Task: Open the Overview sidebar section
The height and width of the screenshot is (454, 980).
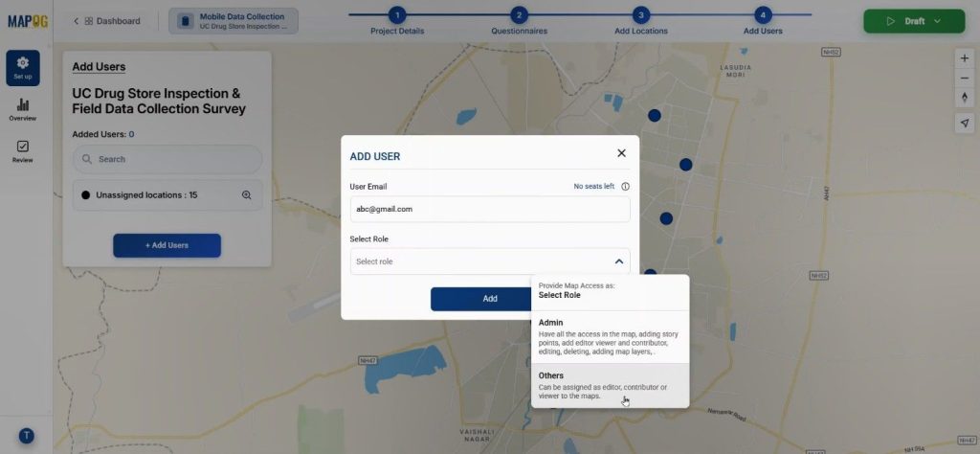Action: pyautogui.click(x=23, y=109)
